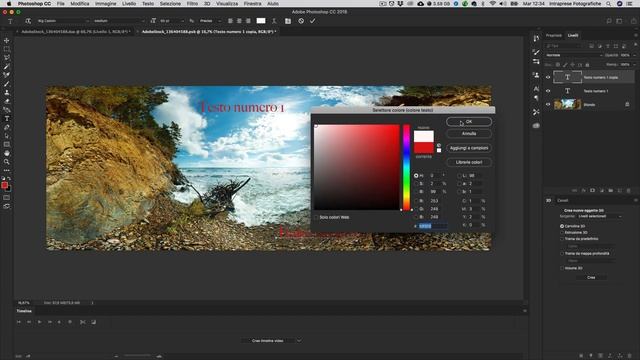The image size is (640, 360).
Task: Select the Rectangular Marquee tool
Action: pos(7,49)
